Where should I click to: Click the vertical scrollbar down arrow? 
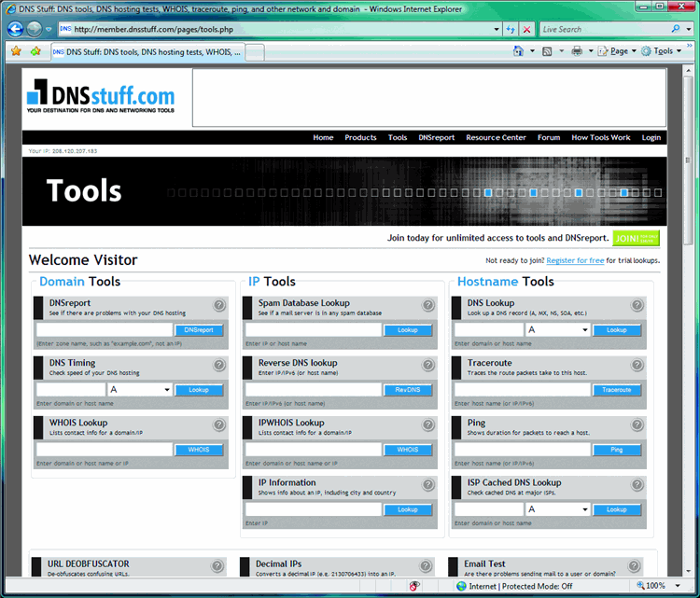[688, 571]
